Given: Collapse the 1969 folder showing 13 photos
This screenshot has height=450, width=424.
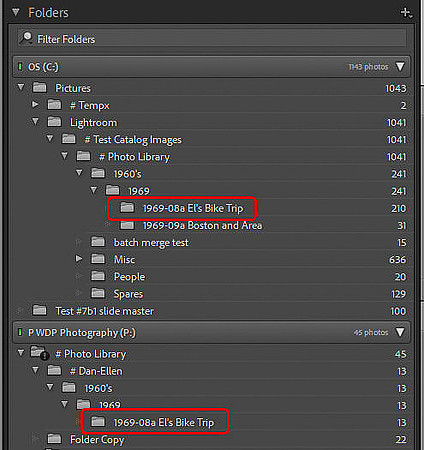Looking at the screenshot, I should [x=65, y=404].
